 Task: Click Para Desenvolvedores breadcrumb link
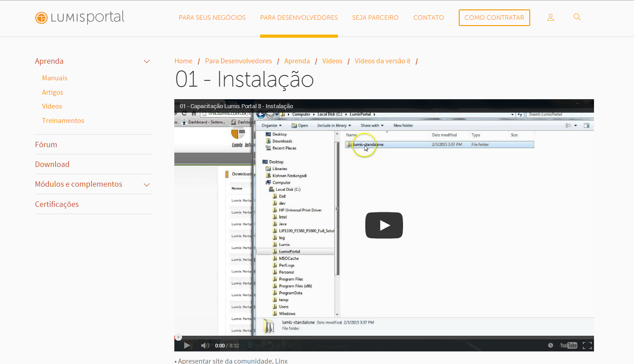[239, 61]
